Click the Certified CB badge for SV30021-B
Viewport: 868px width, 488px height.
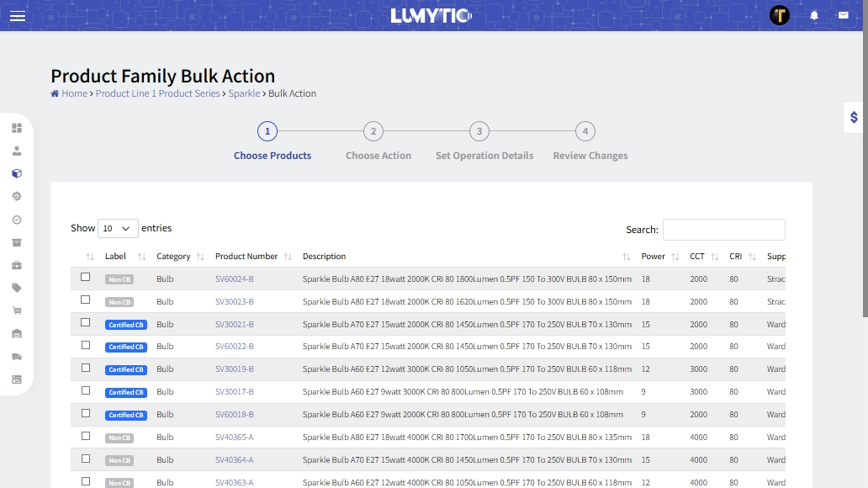126,325
